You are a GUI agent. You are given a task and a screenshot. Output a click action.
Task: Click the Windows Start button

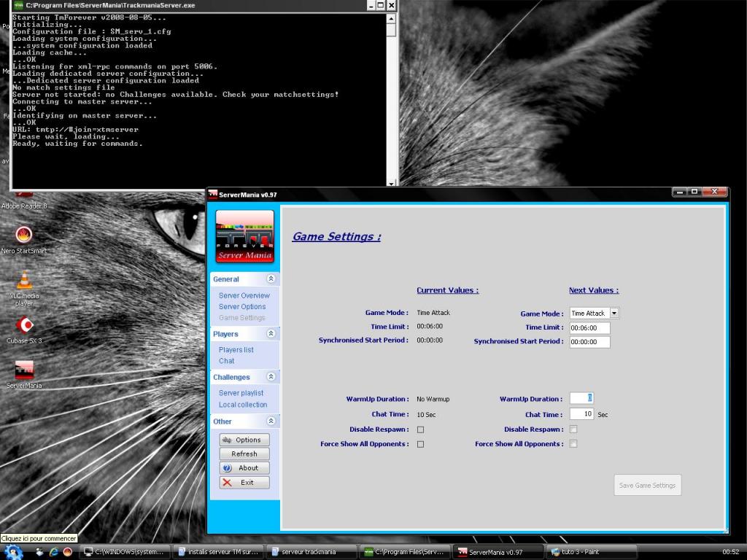click(13, 553)
